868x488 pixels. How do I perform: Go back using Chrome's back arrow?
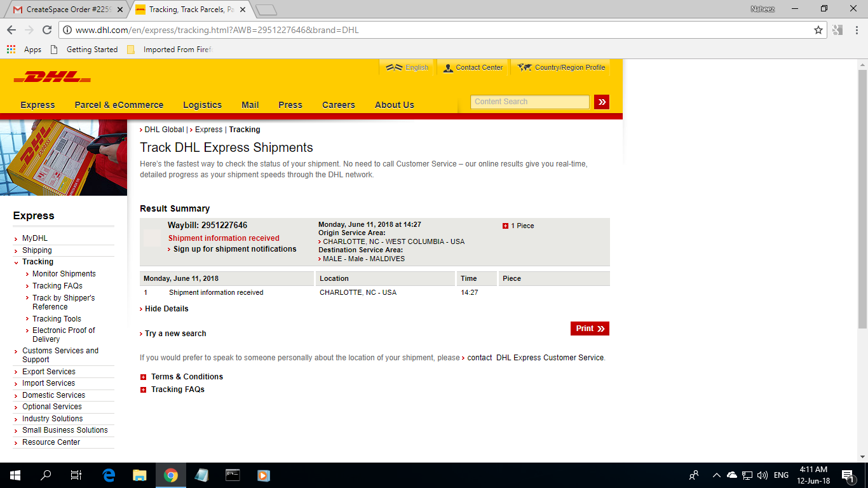tap(11, 30)
